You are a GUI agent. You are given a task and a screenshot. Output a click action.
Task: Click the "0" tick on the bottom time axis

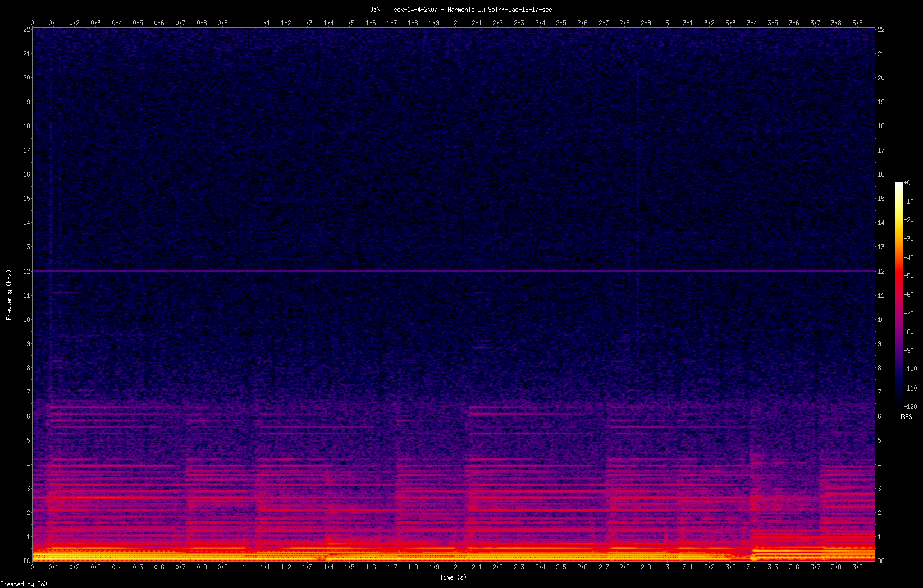click(x=32, y=567)
